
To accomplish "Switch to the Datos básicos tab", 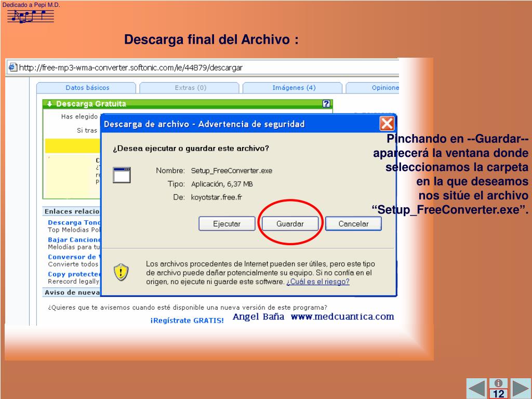I will (x=87, y=88).
